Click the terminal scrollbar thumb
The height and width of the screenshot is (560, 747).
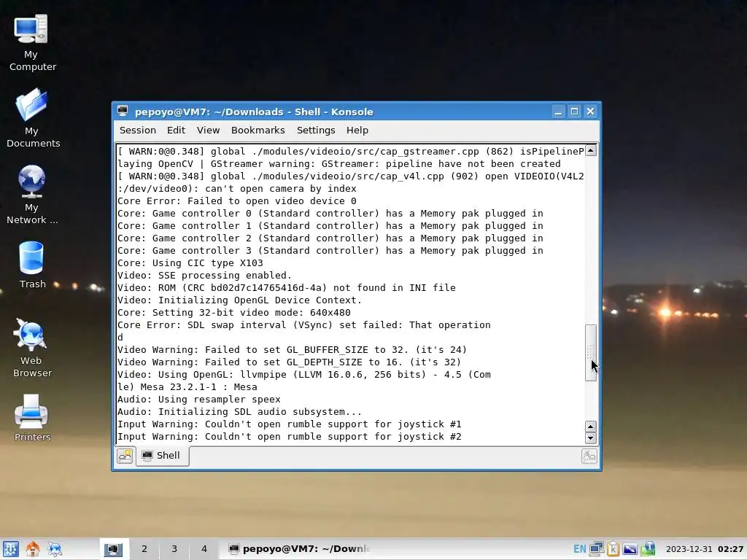tap(591, 353)
